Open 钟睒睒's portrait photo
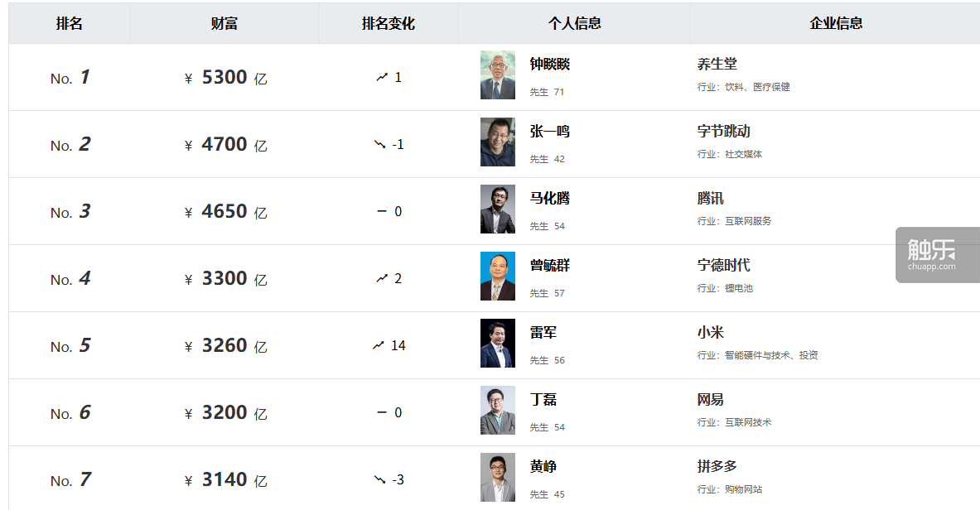980x510 pixels. (x=497, y=75)
